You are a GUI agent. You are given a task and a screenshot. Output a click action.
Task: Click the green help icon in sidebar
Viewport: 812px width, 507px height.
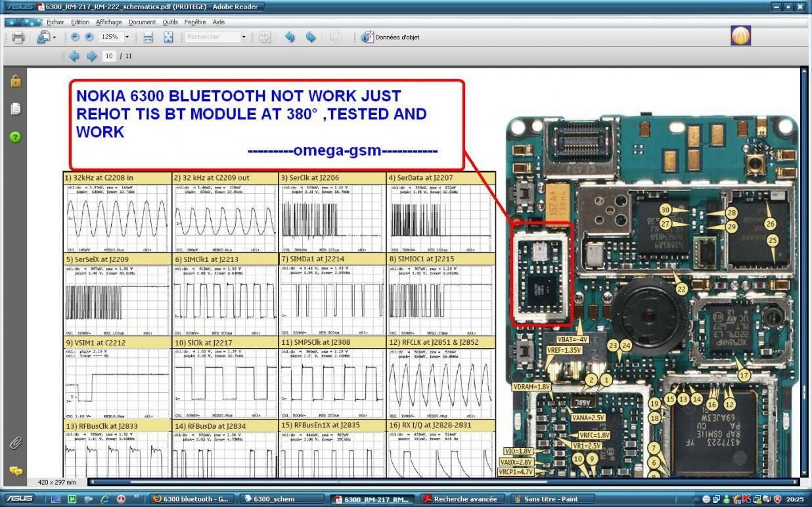[x=15, y=137]
